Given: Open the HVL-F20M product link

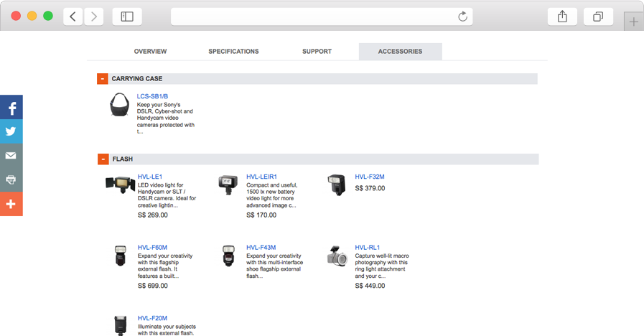Looking at the screenshot, I should pyautogui.click(x=152, y=318).
